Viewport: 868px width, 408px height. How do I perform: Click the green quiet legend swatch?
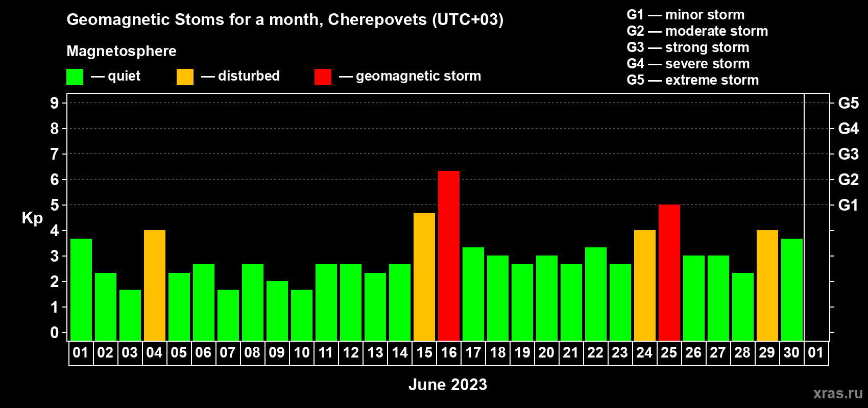(x=75, y=77)
